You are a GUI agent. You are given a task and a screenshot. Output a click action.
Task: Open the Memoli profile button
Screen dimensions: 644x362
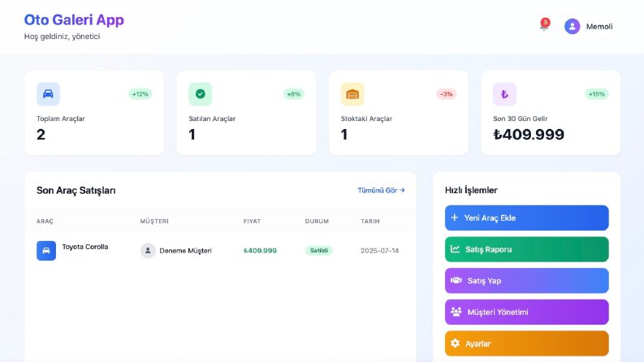589,26
